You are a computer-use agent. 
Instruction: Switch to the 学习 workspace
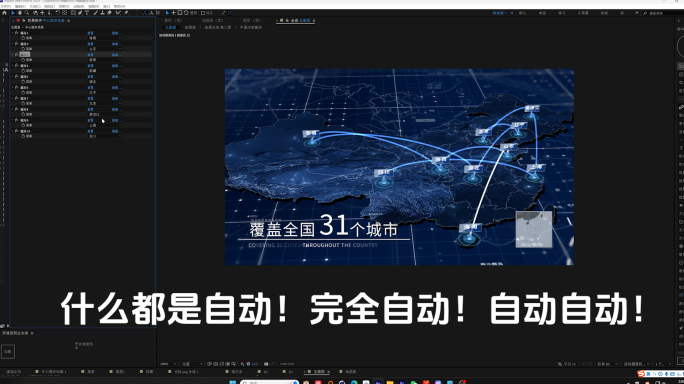coord(562,13)
